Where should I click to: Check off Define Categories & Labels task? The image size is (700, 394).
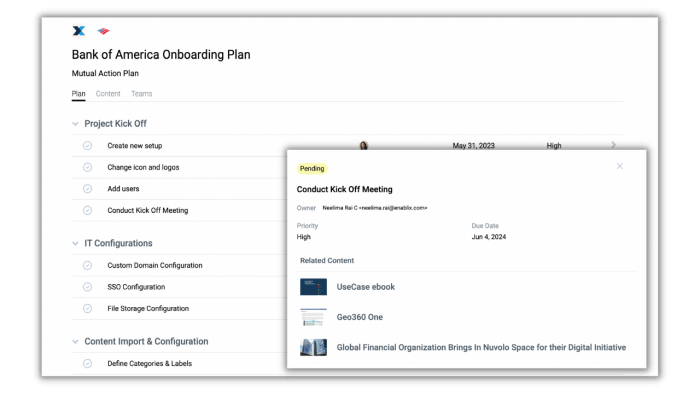tap(88, 364)
